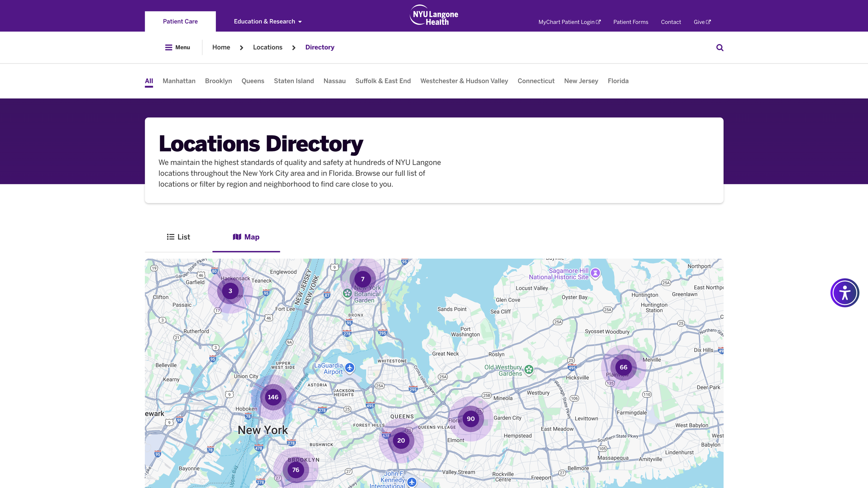Viewport: 868px width, 488px height.
Task: Click the Fort Lee label on map
Action: [x=285, y=309]
